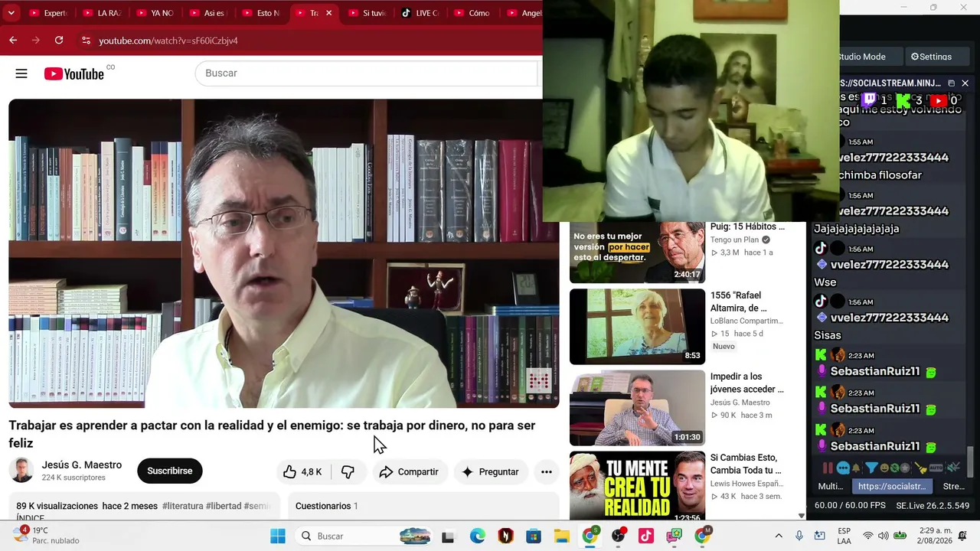This screenshot has width=980, height=551.
Task: Close the Social Stream dock panel
Action: coord(965,83)
